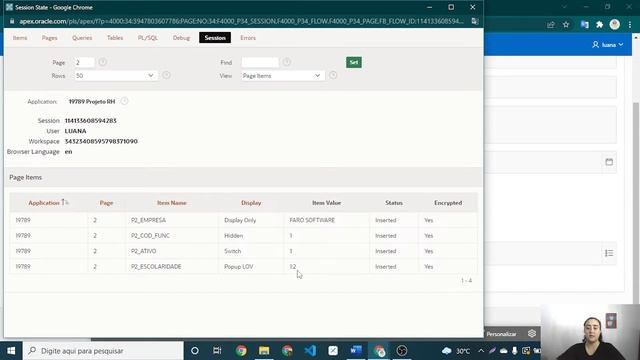Image resolution: width=640 pixels, height=360 pixels.
Task: Sort by the Page column header
Action: (106, 202)
